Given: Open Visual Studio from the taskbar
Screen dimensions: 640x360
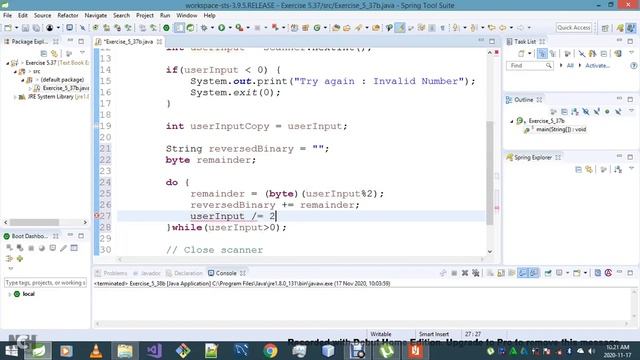Looking at the screenshot, I should coord(154,351).
